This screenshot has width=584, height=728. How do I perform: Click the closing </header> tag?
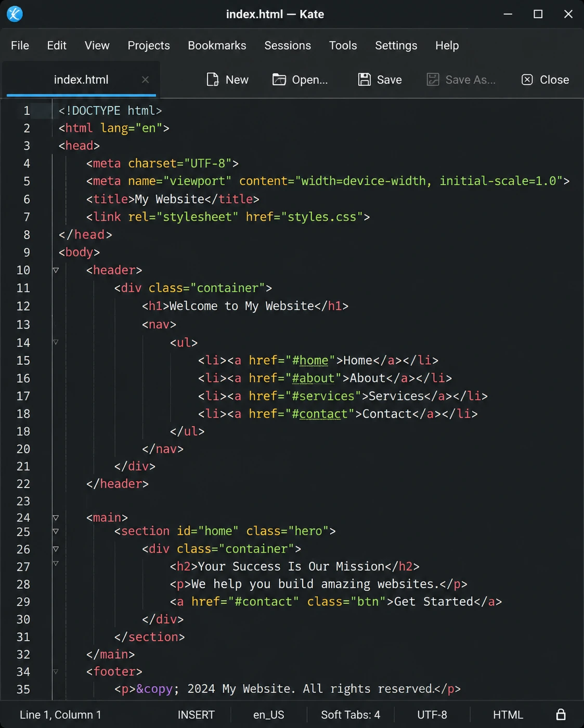pyautogui.click(x=118, y=484)
